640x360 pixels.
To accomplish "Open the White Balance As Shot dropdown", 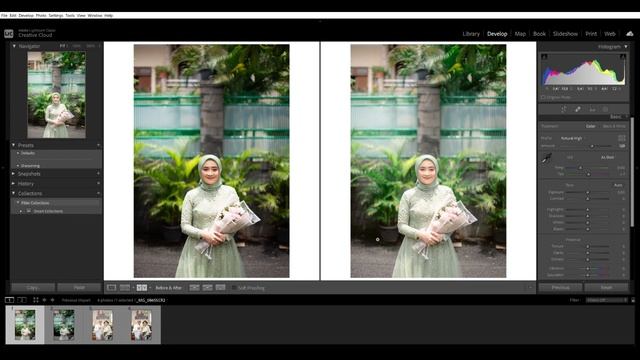I will pos(608,157).
